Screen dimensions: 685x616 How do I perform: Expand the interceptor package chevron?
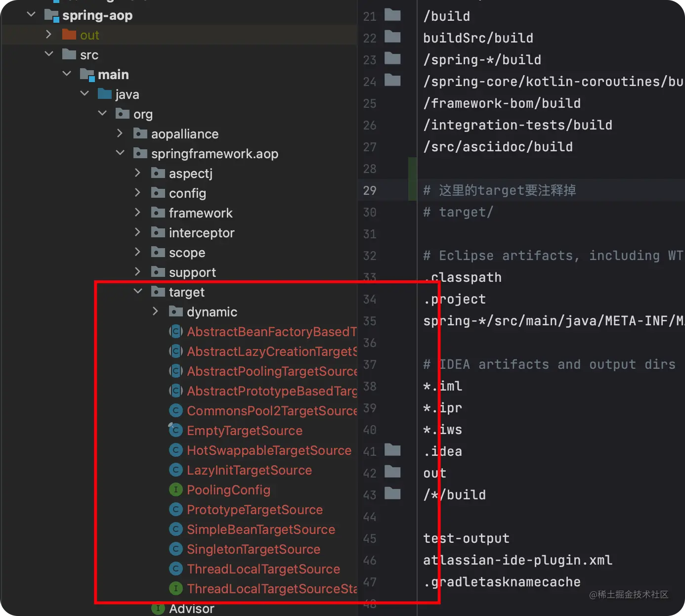pyautogui.click(x=137, y=232)
